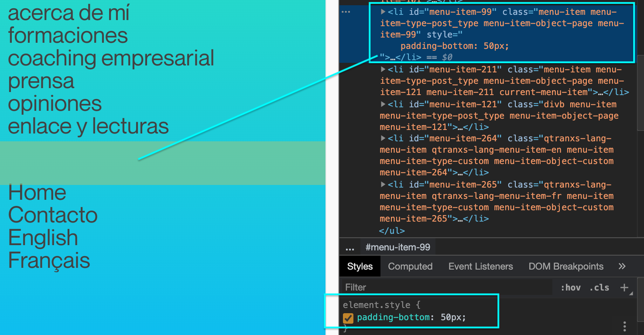This screenshot has height=335, width=644.
Task: Click the vertical three-dot icon below element.style
Action: pyautogui.click(x=625, y=326)
